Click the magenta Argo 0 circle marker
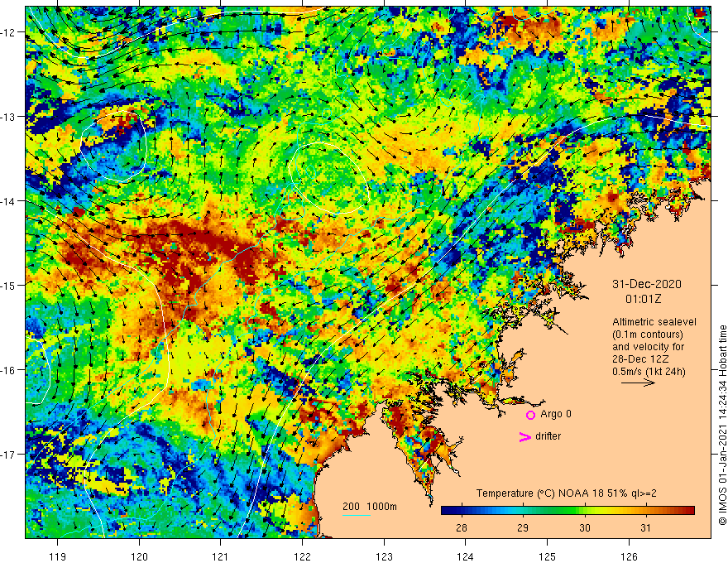728x563 pixels. [x=530, y=415]
